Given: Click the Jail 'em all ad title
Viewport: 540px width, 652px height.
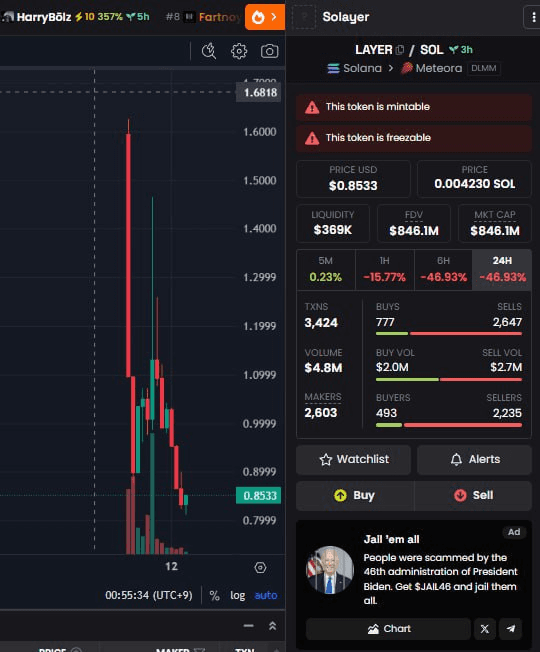Looking at the screenshot, I should click(x=391, y=540).
